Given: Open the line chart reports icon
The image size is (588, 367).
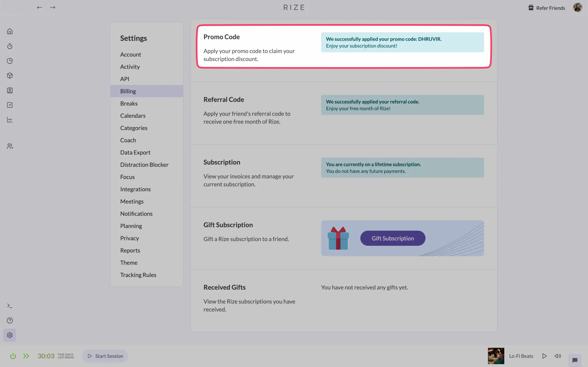Looking at the screenshot, I should pos(10,120).
